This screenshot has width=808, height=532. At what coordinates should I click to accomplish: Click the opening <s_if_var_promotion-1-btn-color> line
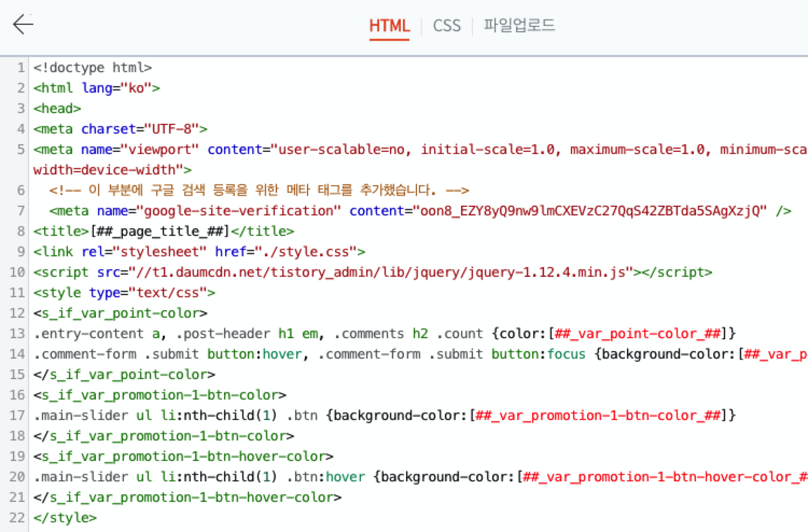[x=160, y=395]
